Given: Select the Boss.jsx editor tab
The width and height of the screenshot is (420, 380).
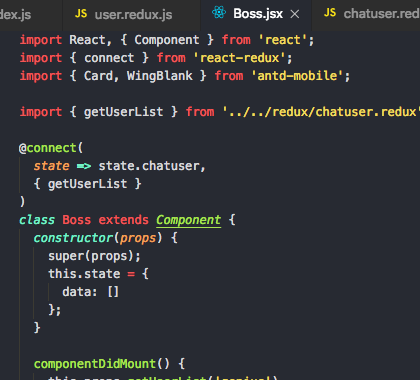Looking at the screenshot, I should [x=256, y=14].
